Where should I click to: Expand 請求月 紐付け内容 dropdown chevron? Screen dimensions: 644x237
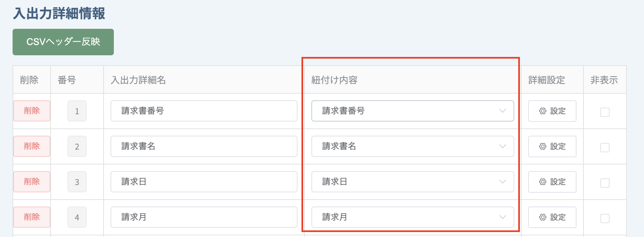coord(503,217)
